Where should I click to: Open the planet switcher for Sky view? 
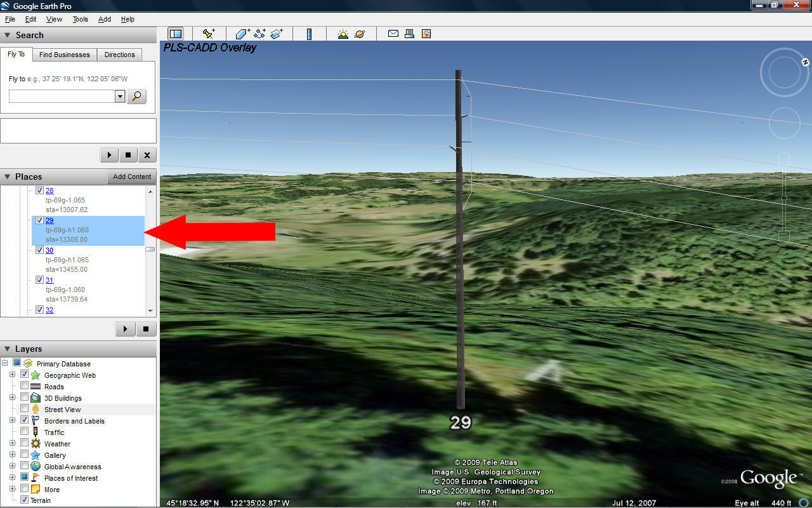(358, 34)
